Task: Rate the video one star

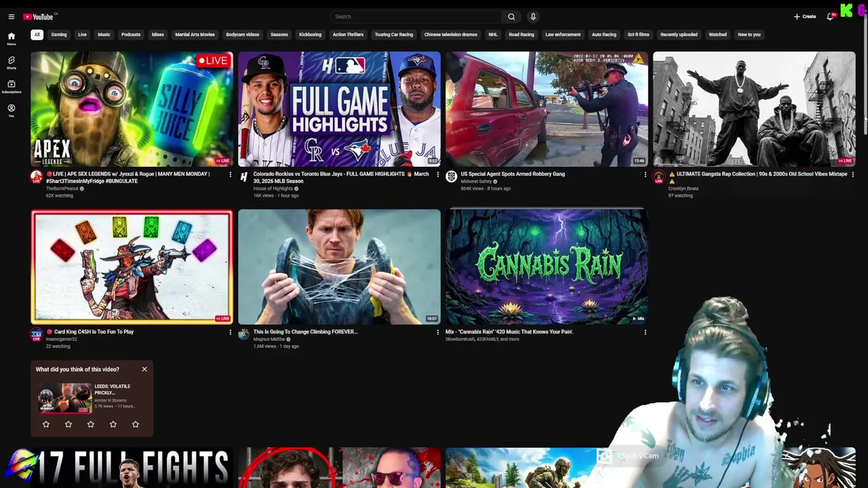Action: pos(46,424)
